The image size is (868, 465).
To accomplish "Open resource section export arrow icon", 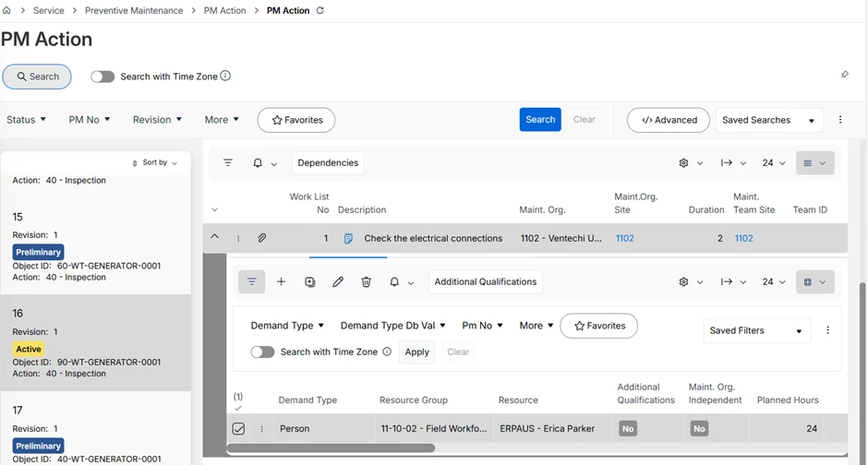I will 727,282.
